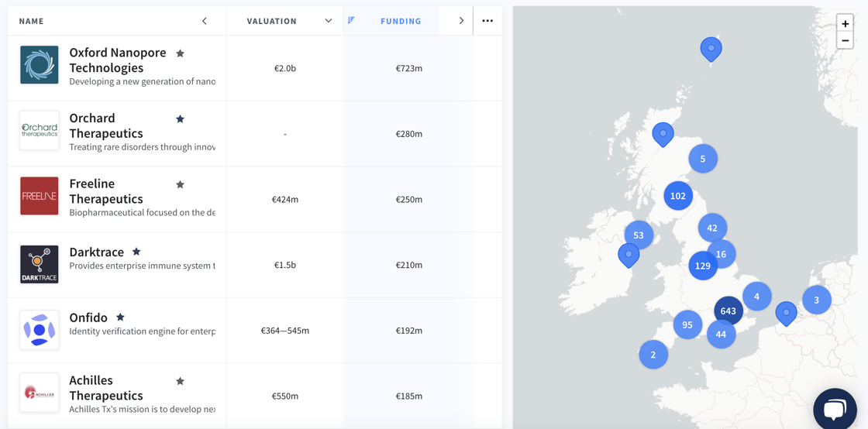
Task: Show next columns with right chevron
Action: pos(461,21)
